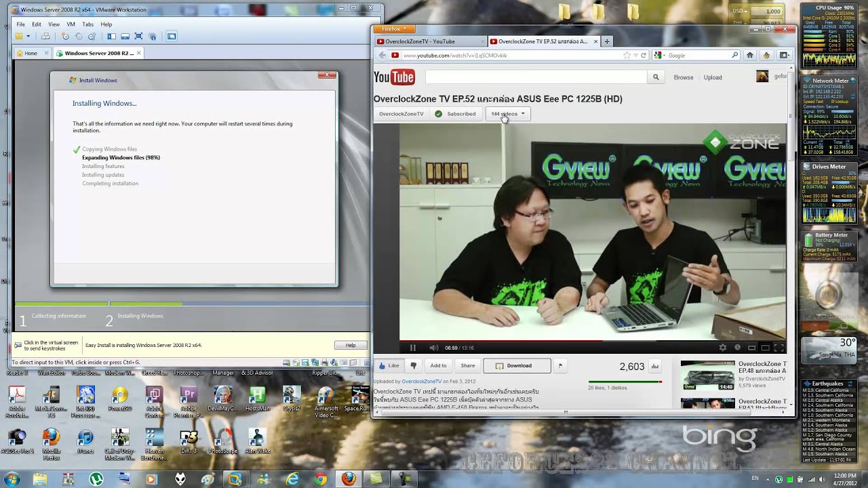Click the Share button under video
Image resolution: width=868 pixels, height=488 pixels.
[468, 366]
